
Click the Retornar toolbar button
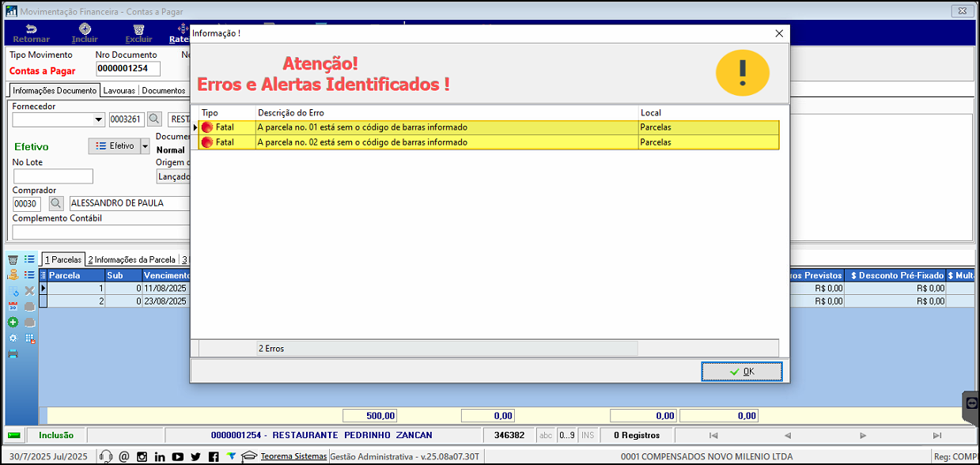pyautogui.click(x=31, y=33)
